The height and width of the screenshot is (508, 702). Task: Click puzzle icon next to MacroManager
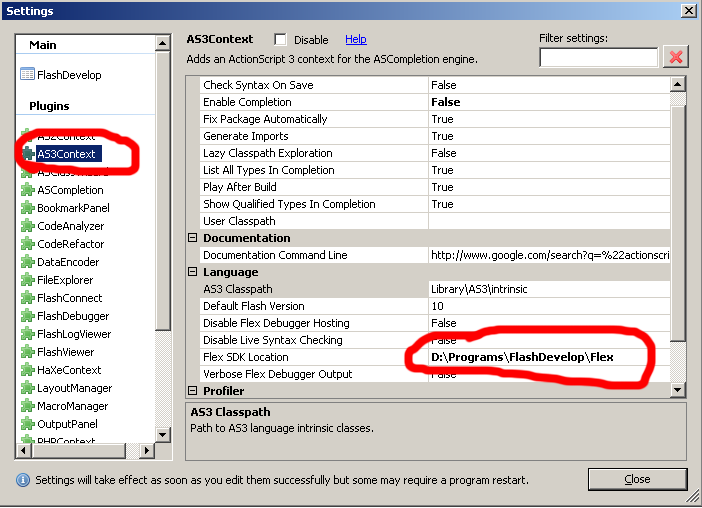tap(28, 406)
